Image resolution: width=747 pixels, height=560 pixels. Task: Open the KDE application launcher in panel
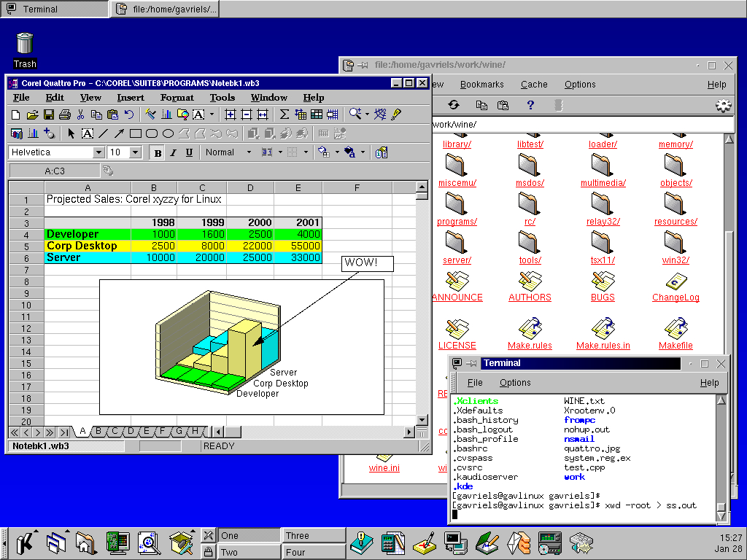point(24,542)
